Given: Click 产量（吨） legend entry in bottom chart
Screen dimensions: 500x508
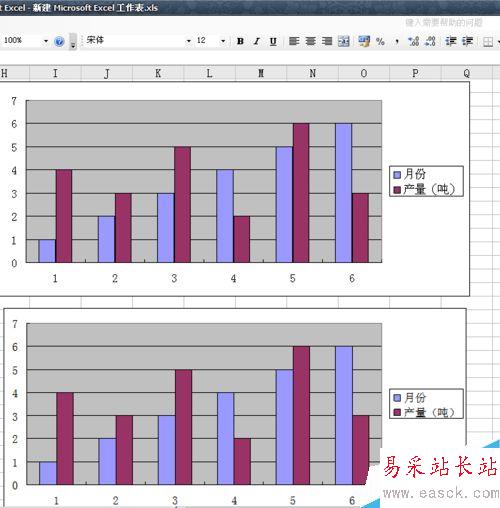Looking at the screenshot, I should (429, 413).
